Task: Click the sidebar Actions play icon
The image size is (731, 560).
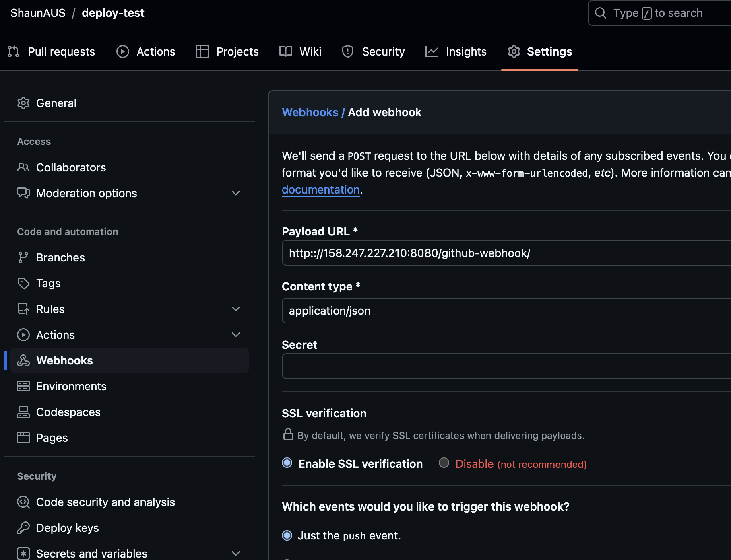Action: pos(23,335)
